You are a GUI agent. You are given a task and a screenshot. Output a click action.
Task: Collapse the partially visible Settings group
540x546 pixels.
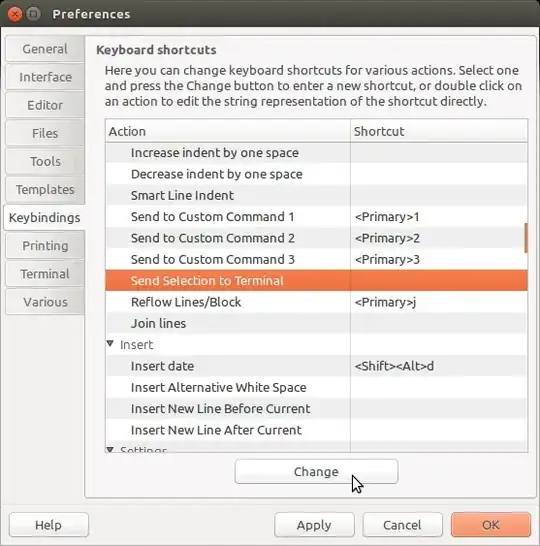point(110,449)
